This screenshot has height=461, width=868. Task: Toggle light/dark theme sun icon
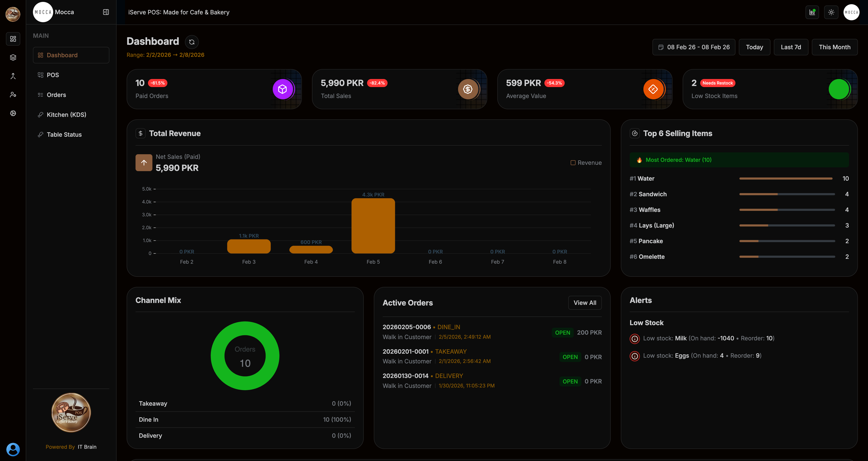click(831, 12)
